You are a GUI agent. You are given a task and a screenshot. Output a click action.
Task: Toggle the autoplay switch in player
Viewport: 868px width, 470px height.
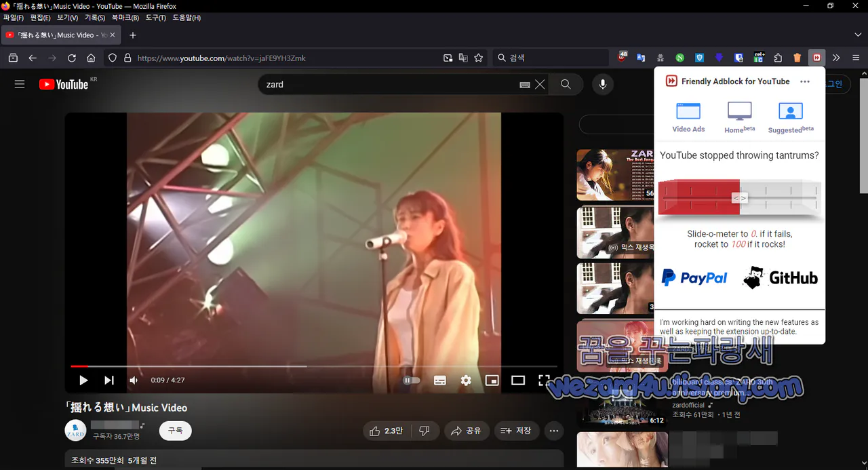click(411, 380)
